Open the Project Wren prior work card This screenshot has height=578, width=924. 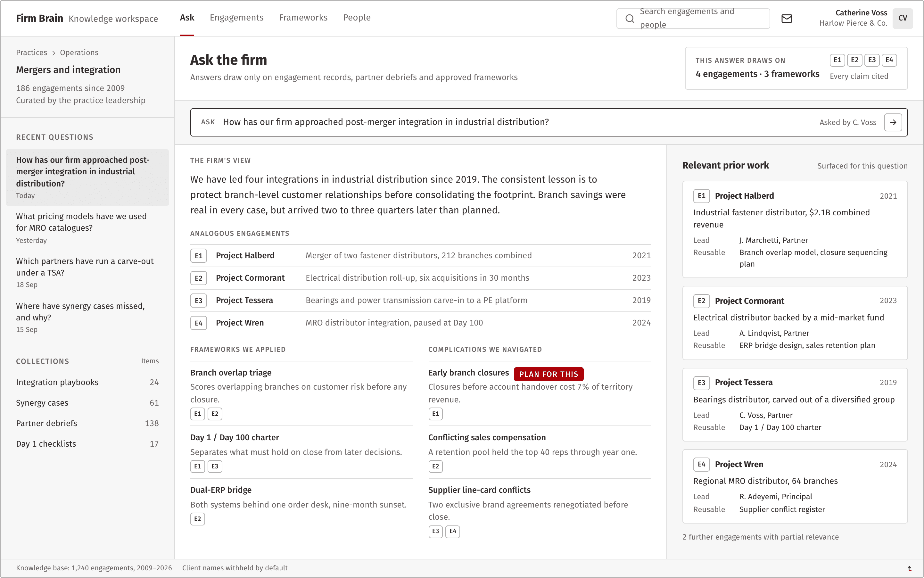tap(795, 486)
